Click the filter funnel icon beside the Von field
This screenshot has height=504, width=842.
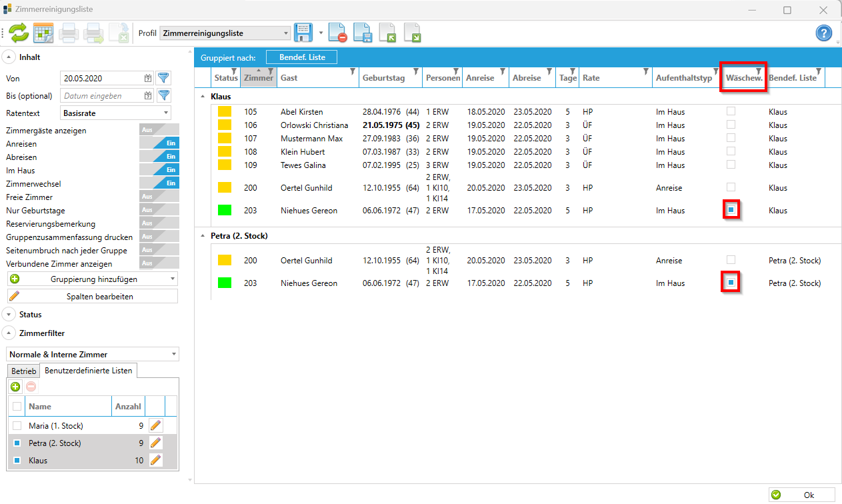(x=163, y=78)
